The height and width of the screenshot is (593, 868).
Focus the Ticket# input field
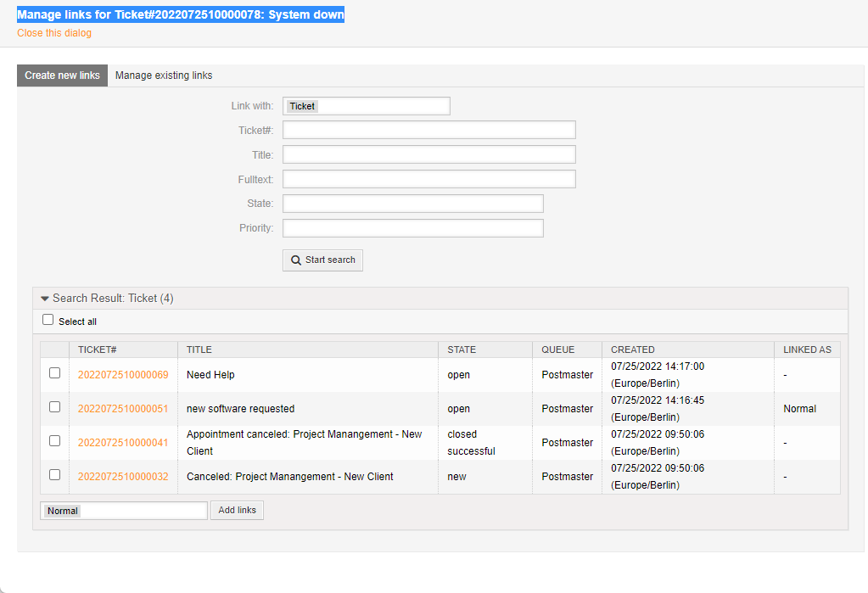click(x=428, y=130)
